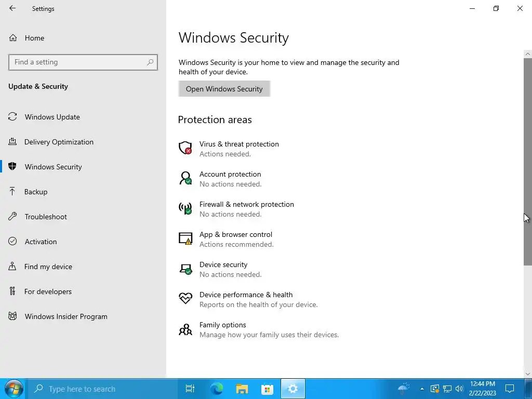Click the App & browser window icon
Screen dimensions: 532x399
pyautogui.click(x=185, y=238)
